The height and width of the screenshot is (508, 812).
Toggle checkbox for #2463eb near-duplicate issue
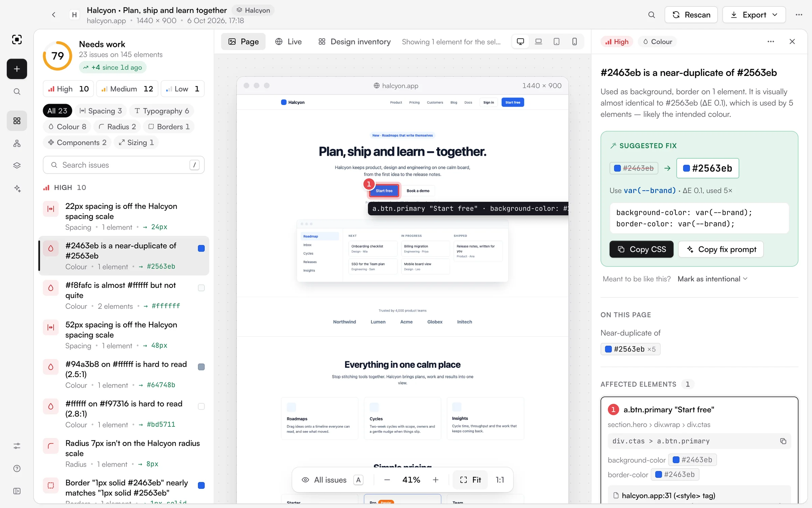(201, 248)
